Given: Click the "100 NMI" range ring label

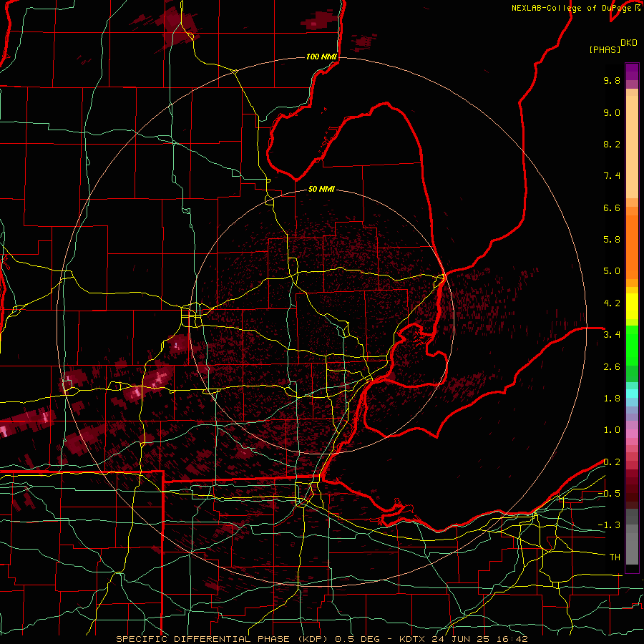Looking at the screenshot, I should pyautogui.click(x=321, y=57).
